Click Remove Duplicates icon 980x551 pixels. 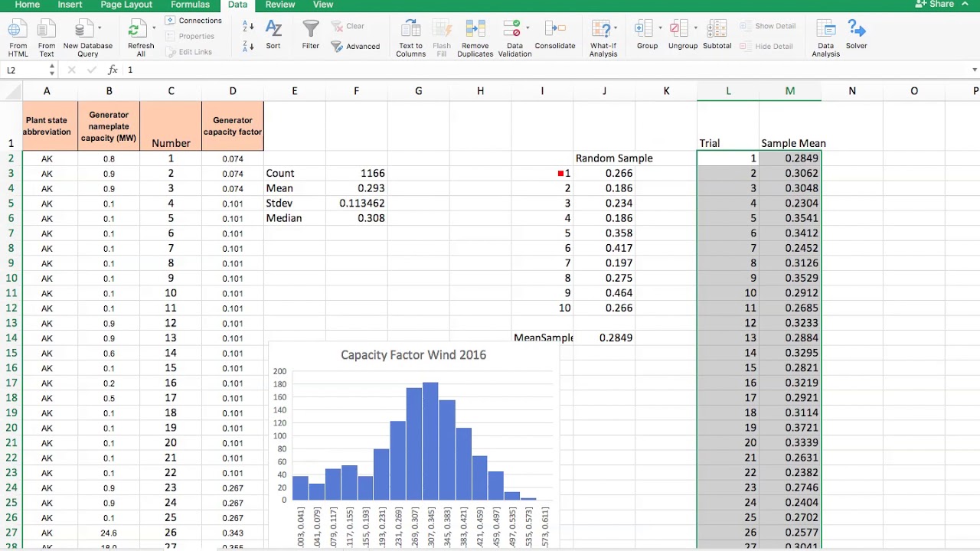[x=475, y=30]
